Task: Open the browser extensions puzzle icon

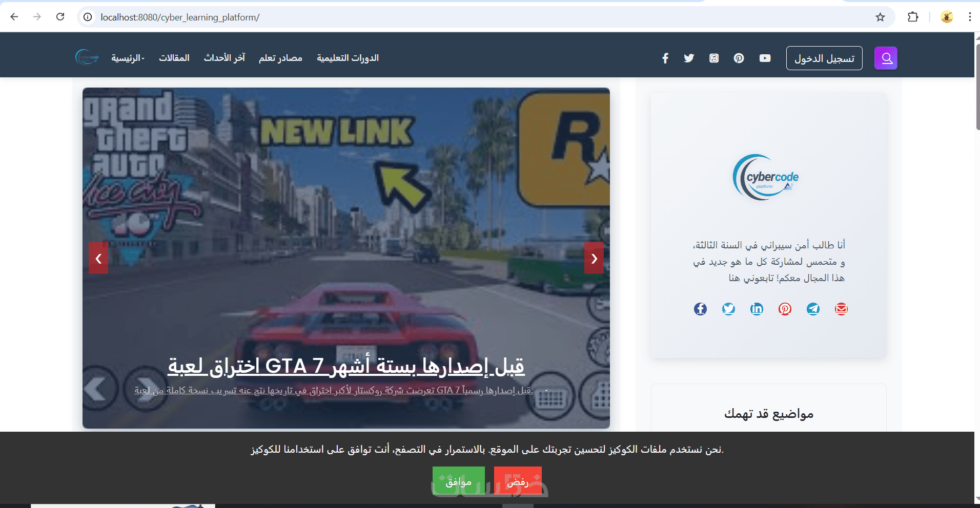Action: 913,17
